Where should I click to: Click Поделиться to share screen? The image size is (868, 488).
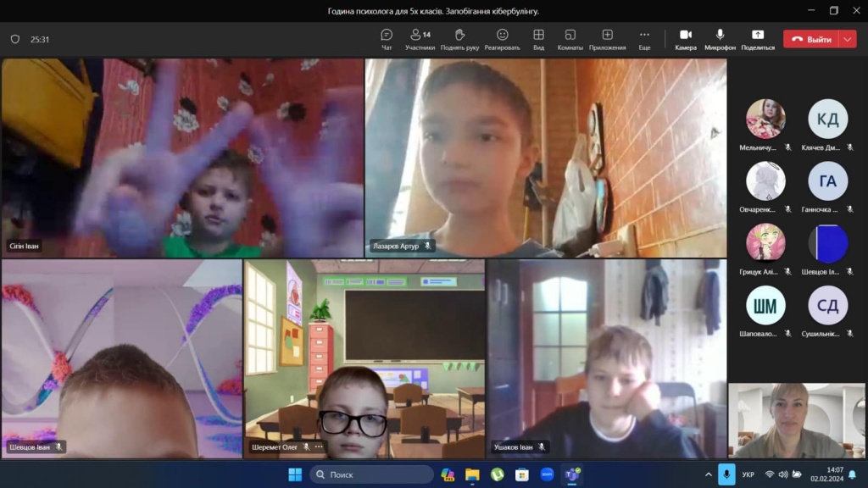pyautogui.click(x=757, y=39)
